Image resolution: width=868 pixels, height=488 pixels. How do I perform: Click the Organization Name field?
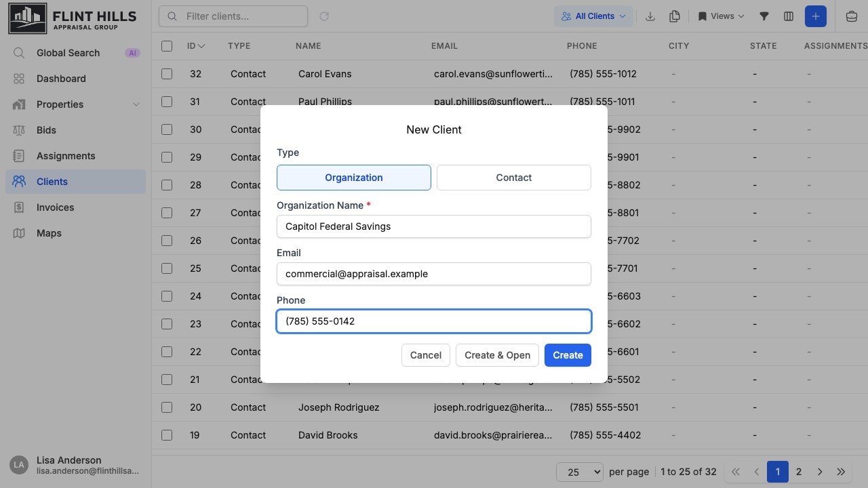(434, 226)
